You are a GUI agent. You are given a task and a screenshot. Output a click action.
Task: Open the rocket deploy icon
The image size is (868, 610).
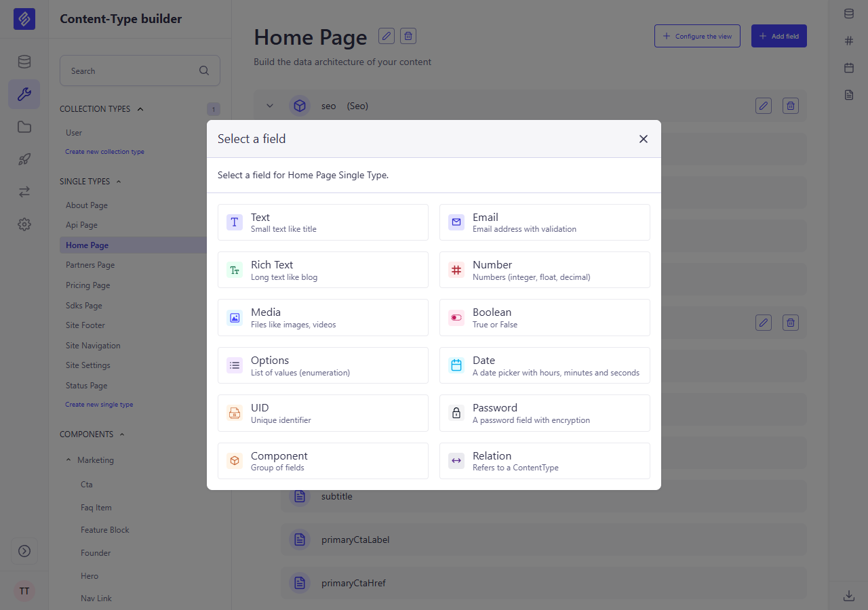(x=24, y=159)
